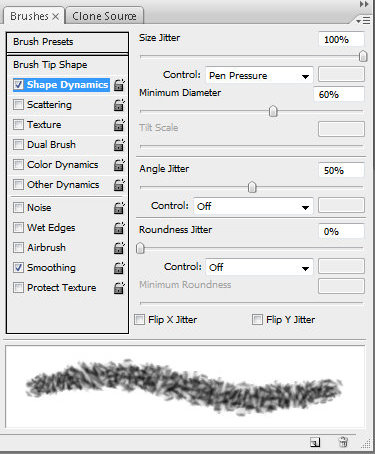Switch to the Clone Source tab
Viewport: 375px width, 454px height.
104,16
